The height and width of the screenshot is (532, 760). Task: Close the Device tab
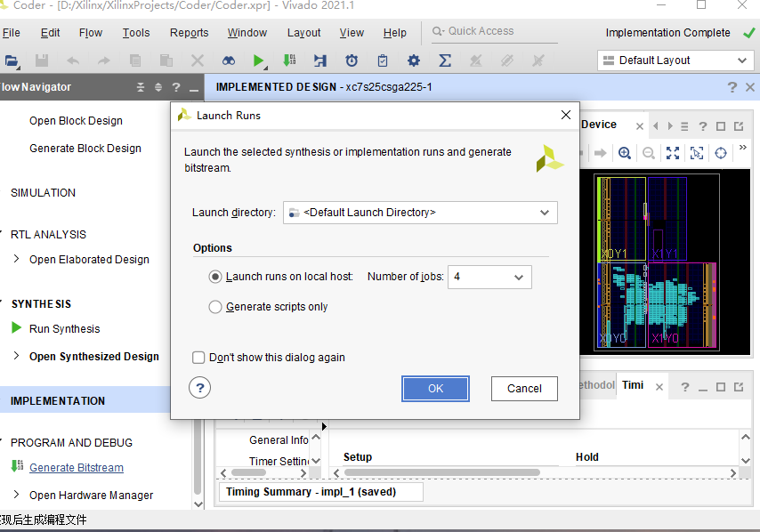point(640,126)
